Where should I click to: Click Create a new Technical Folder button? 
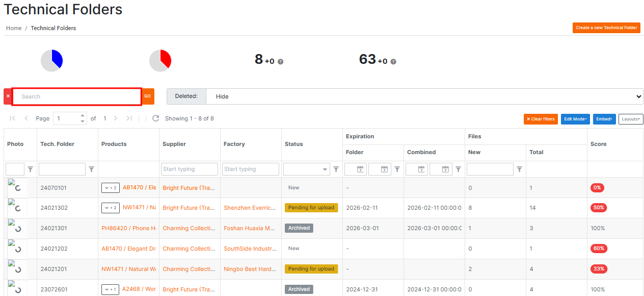pos(606,28)
